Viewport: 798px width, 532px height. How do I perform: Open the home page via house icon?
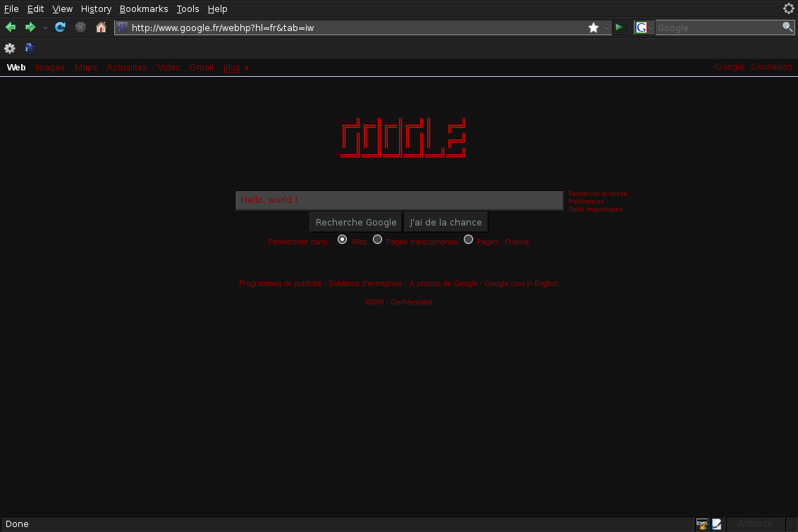click(101, 27)
